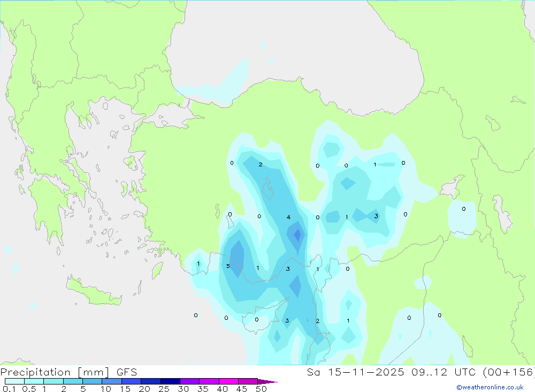Click the 0.1–0.5 mm lightest cyan legend swatch
535x392 pixels.
14,381
